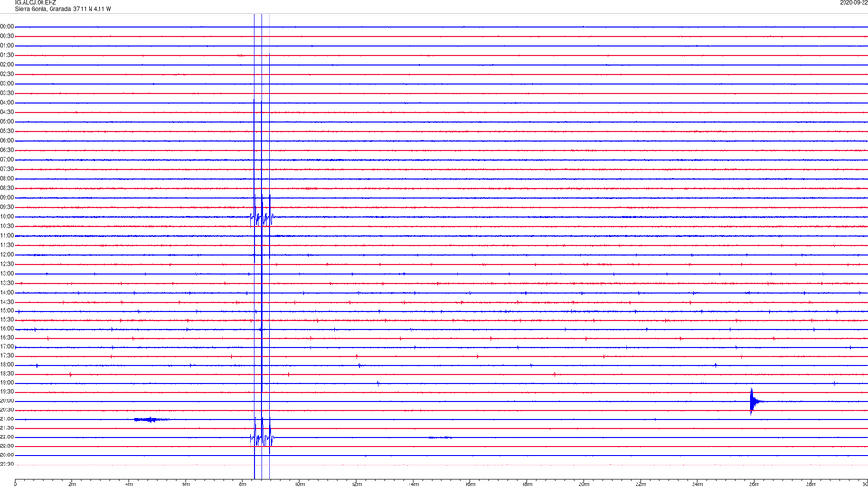Click the 6m axis tick label
This screenshot has width=868, height=488.
[x=186, y=484]
